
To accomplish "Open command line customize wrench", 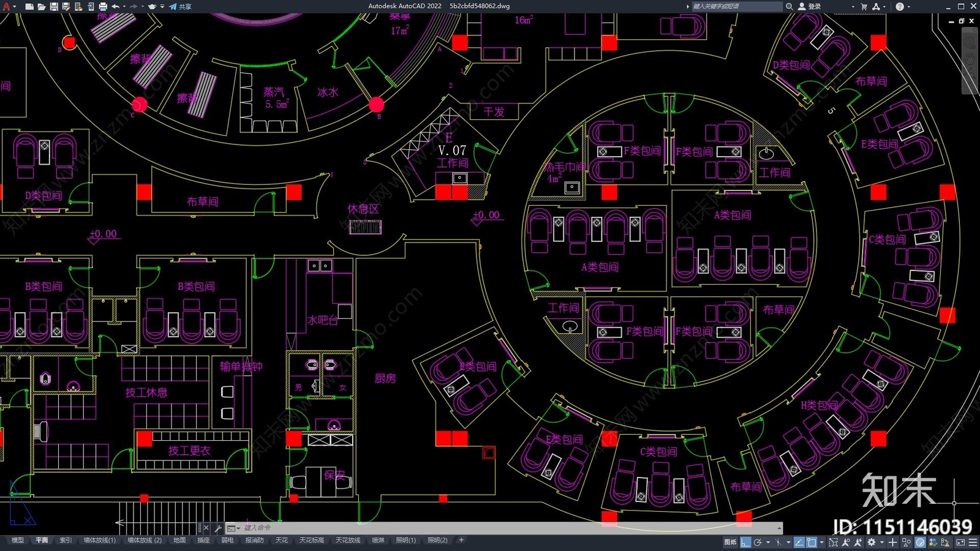I will click(217, 528).
